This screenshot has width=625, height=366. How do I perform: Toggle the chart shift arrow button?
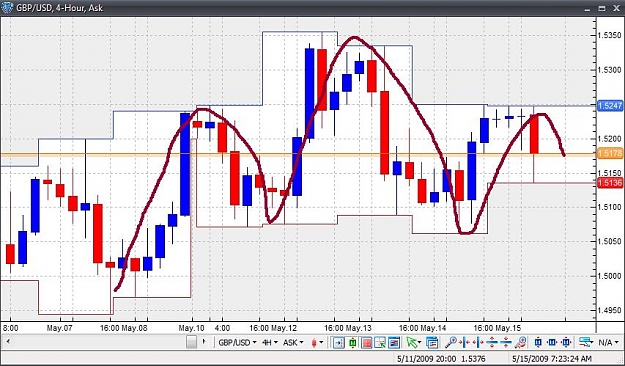coord(339,342)
